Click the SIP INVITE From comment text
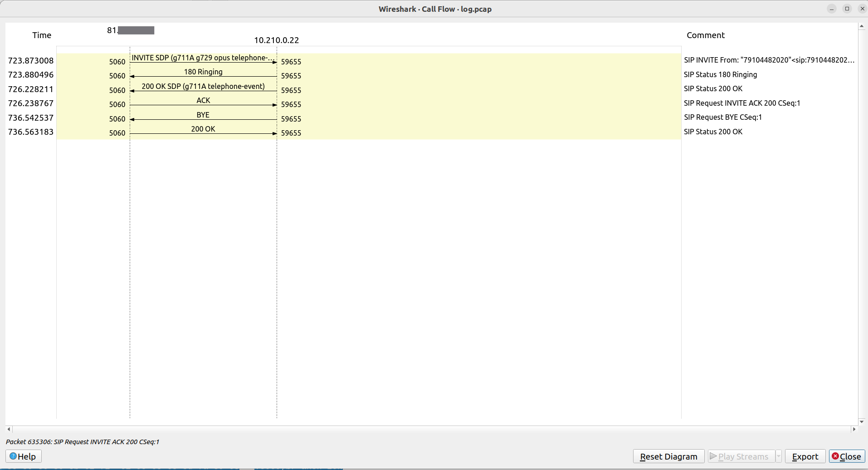 tap(769, 60)
